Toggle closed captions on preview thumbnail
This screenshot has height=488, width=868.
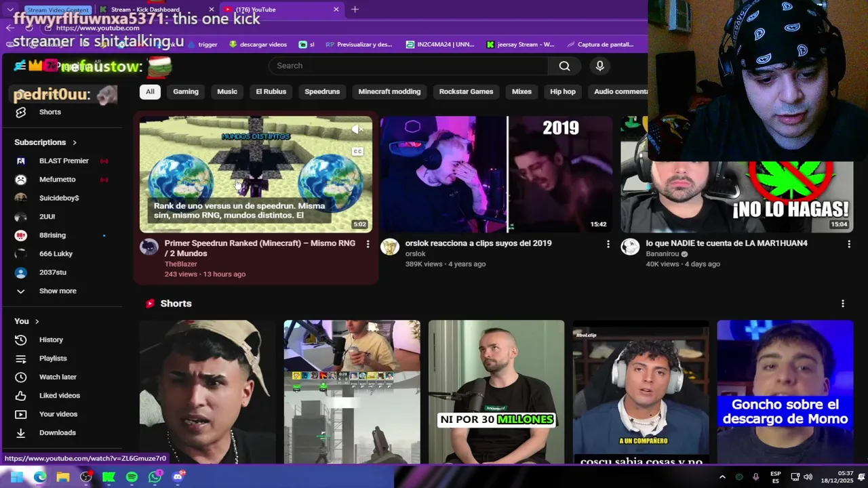click(x=357, y=151)
